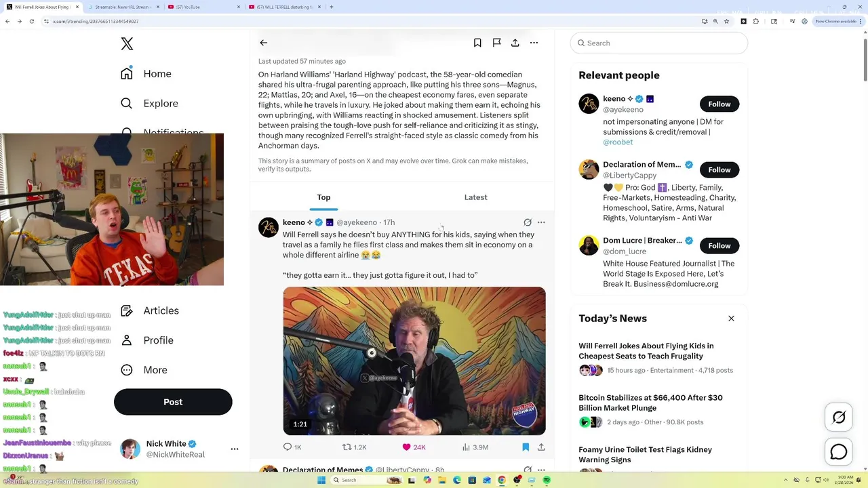Click the Search field on X
This screenshot has width=868, height=488.
pyautogui.click(x=659, y=43)
